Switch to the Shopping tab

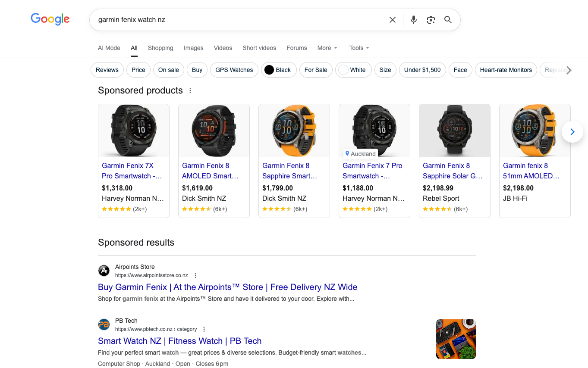160,48
